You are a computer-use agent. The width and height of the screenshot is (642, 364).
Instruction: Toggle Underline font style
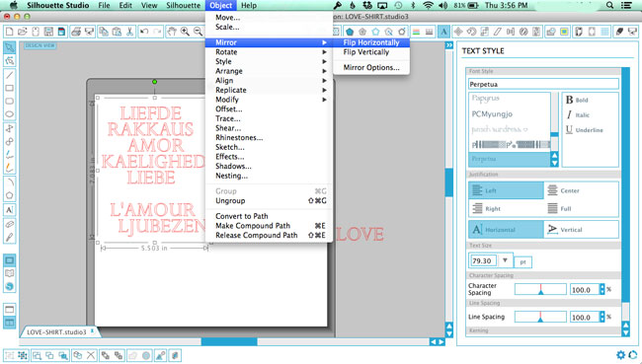pos(585,130)
